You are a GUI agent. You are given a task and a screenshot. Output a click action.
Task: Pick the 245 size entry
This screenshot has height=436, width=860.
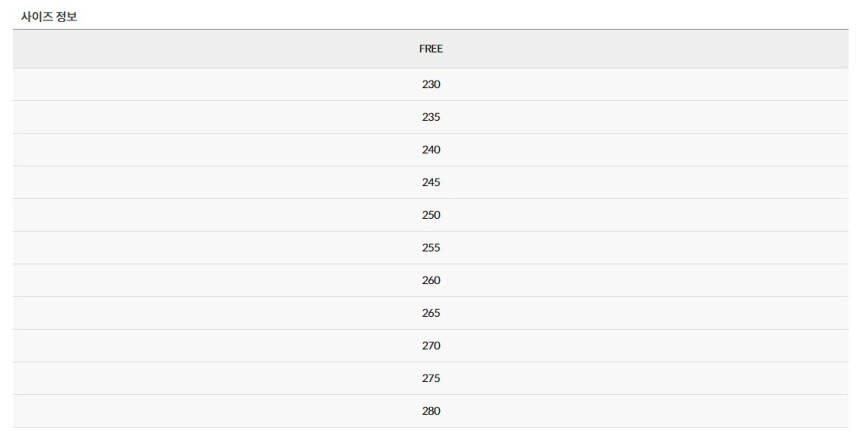431,182
